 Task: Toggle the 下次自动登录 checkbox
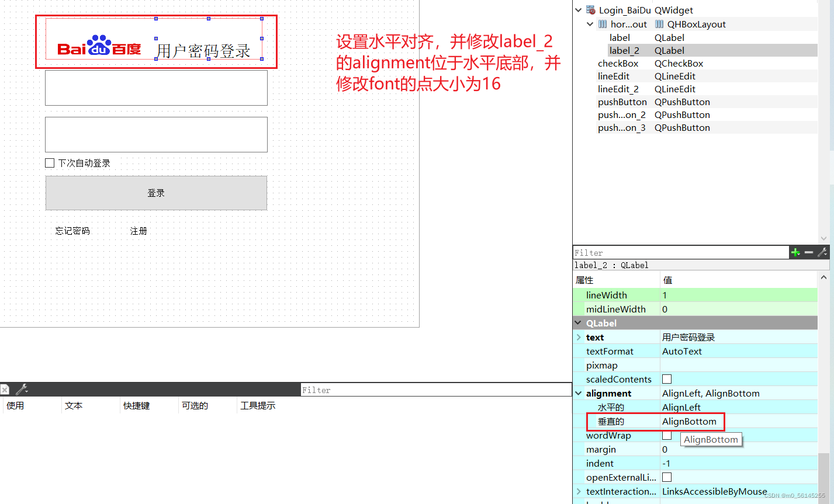50,163
